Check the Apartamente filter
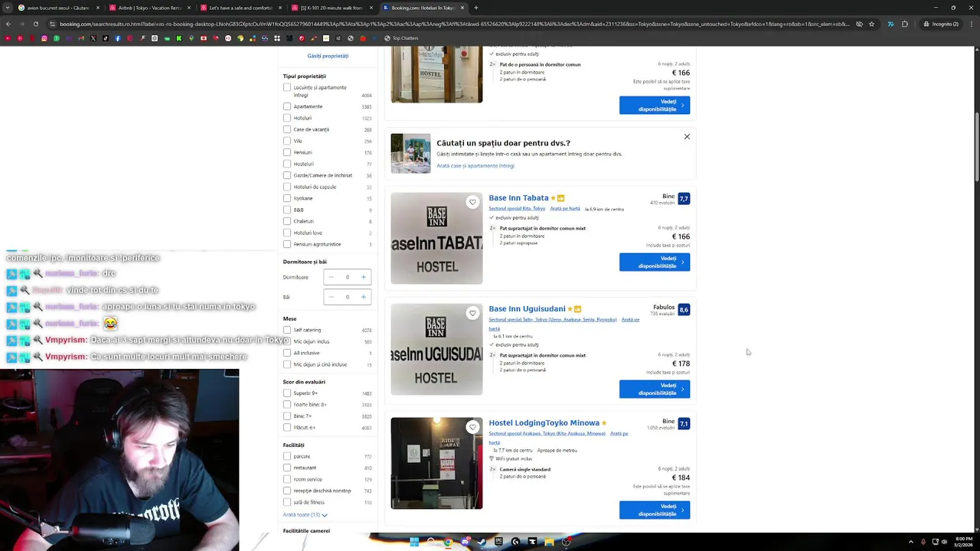The image size is (980, 551). pos(287,106)
